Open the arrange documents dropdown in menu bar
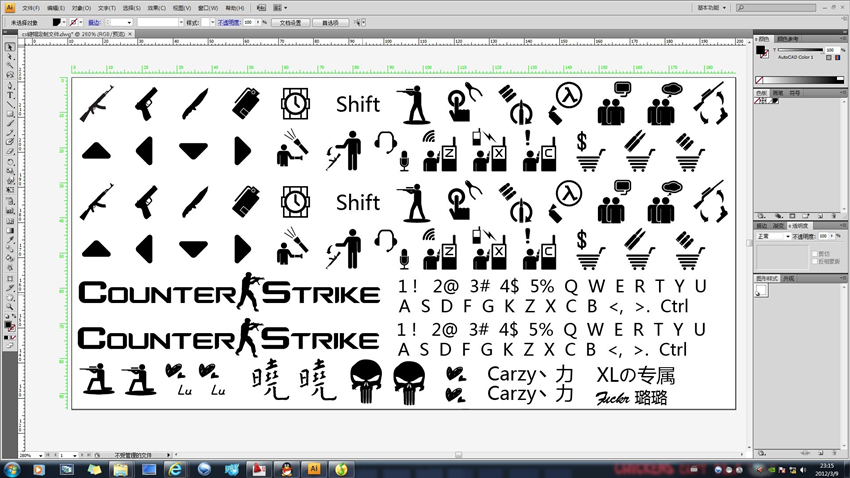The width and height of the screenshot is (850, 478). 280,8
